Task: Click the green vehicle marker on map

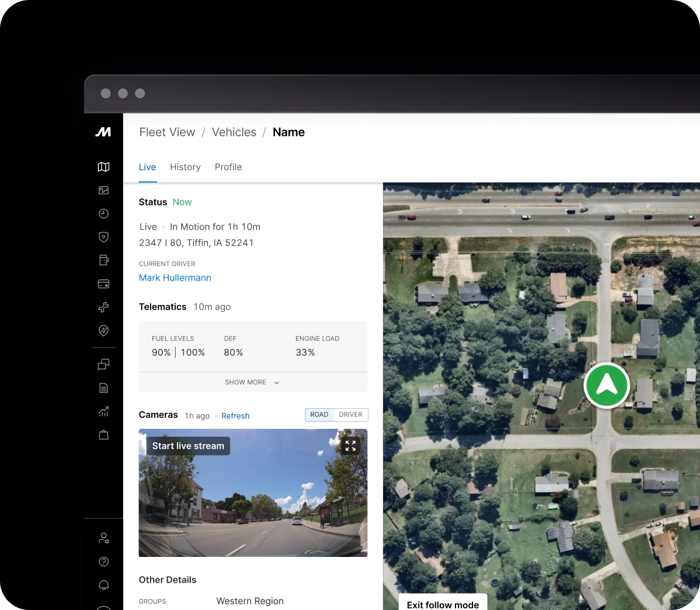Action: 607,386
